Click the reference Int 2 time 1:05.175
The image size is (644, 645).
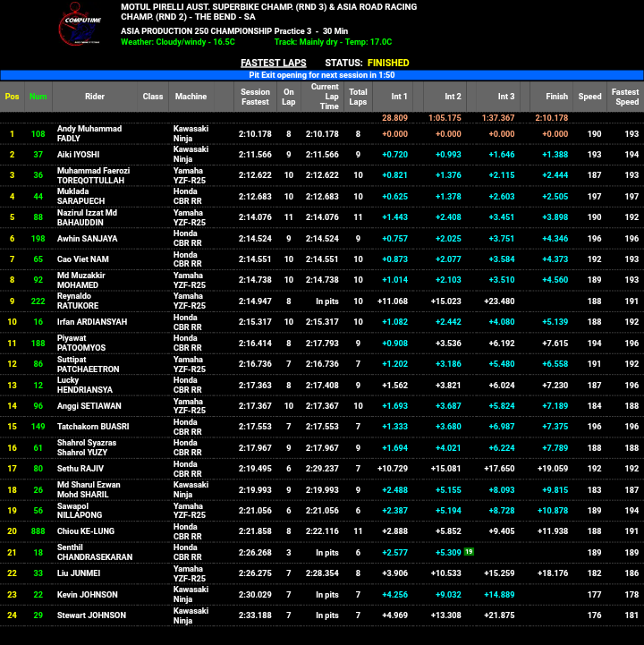coord(445,118)
